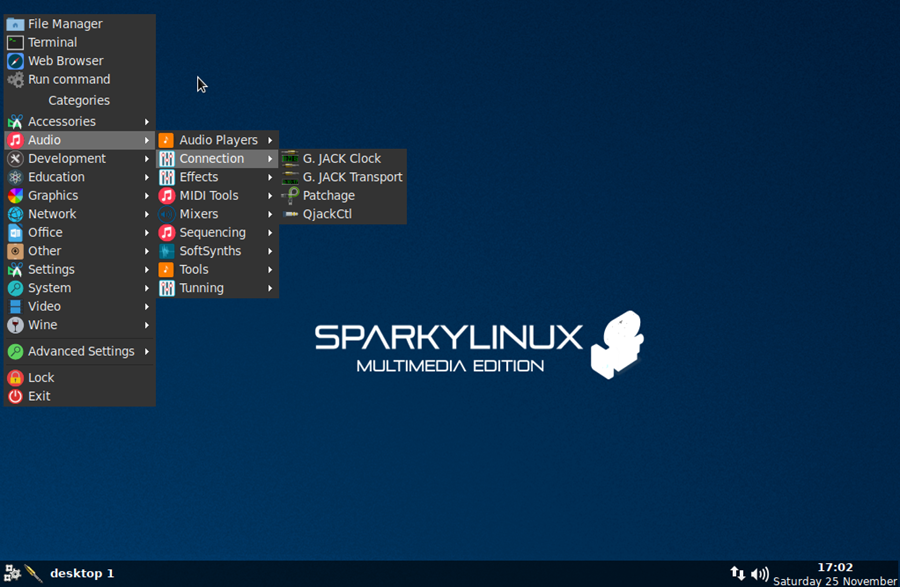
Task: Click the Categories heading text
Action: click(79, 100)
